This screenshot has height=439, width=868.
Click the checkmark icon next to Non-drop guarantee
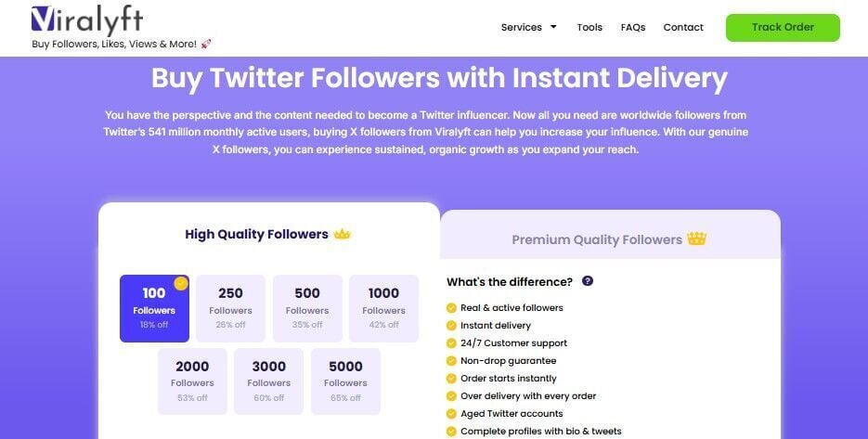451,361
